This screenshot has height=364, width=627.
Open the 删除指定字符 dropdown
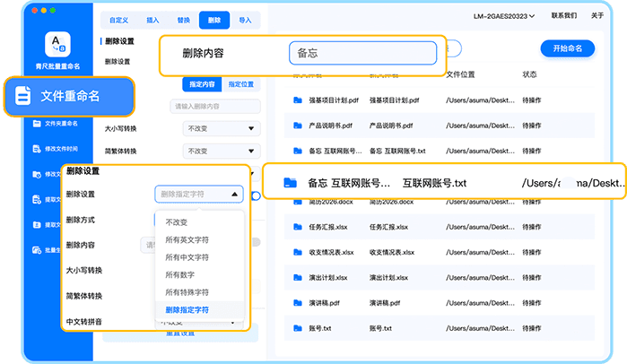(x=199, y=194)
